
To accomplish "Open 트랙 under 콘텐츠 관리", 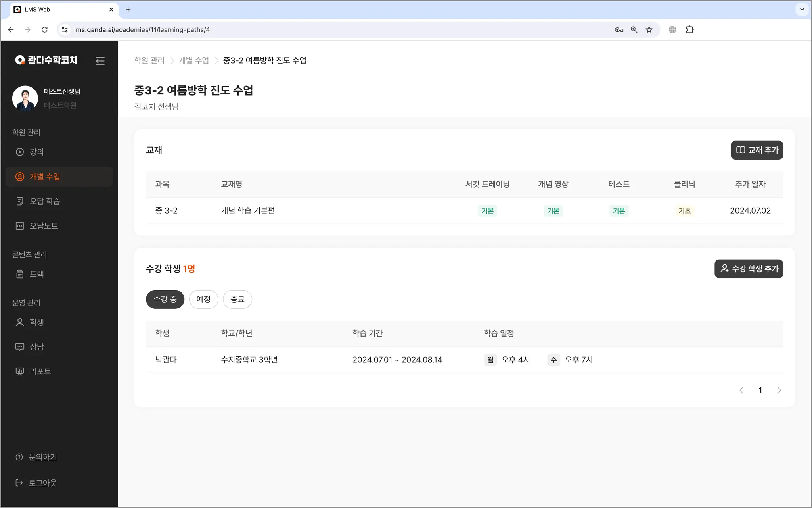I will coord(36,274).
